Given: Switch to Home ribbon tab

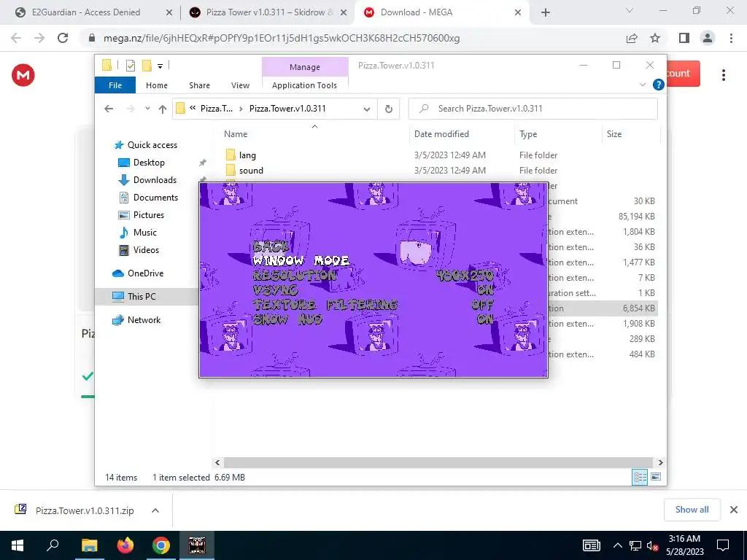Looking at the screenshot, I should [x=157, y=85].
